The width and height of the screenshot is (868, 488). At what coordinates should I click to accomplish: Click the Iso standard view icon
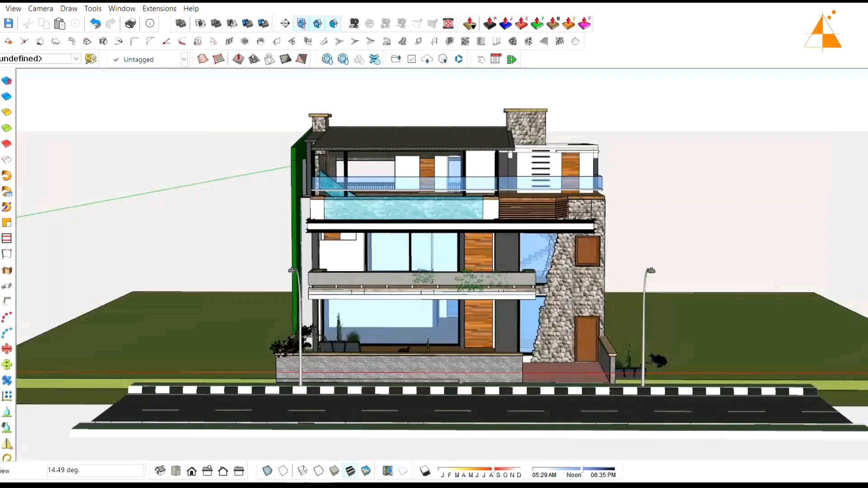pyautogui.click(x=160, y=470)
